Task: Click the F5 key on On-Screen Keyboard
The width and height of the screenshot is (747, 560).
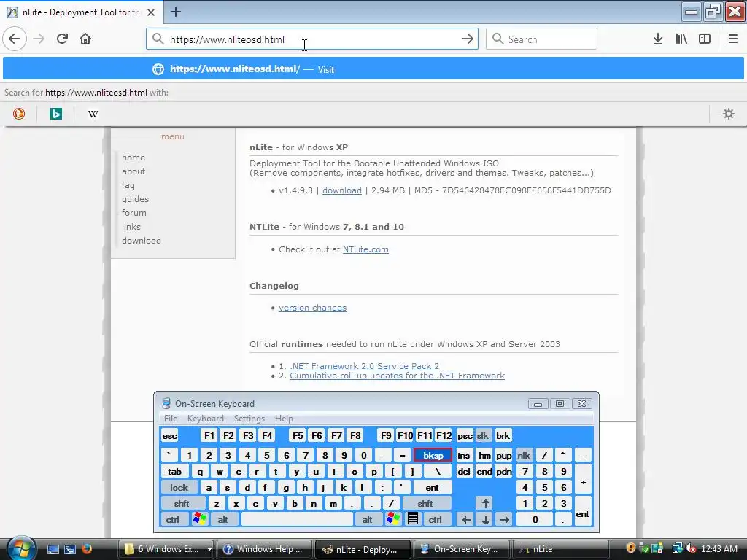Action: pyautogui.click(x=298, y=435)
